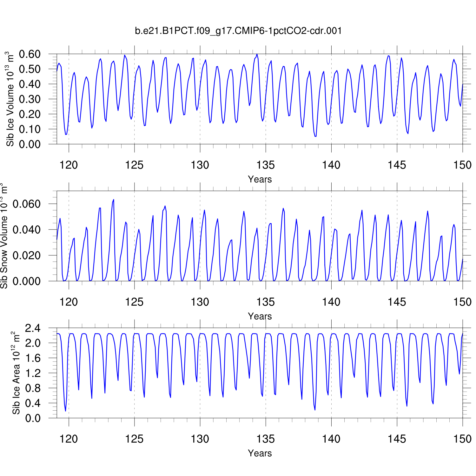Screen dimensions: 476x476
Task: Click the plot title b.e21.B1PCT.f09_g17.CMIP6-1pctCO2-cdr.001
Action: pos(238,31)
